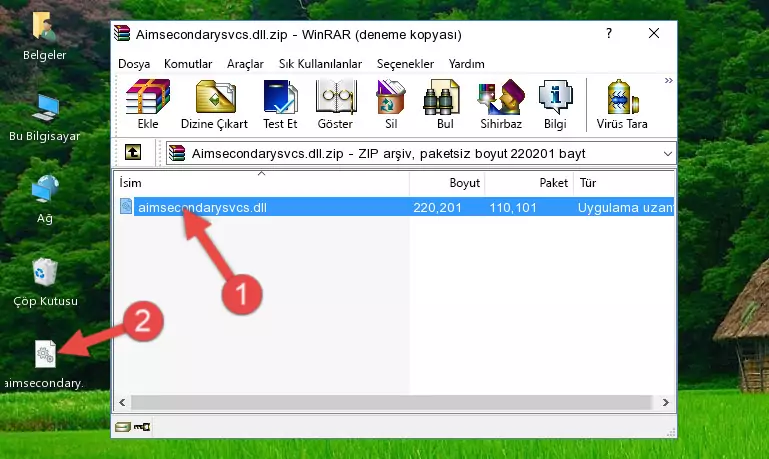Select the Ağ network desktop icon
769x459 pixels.
click(x=44, y=200)
